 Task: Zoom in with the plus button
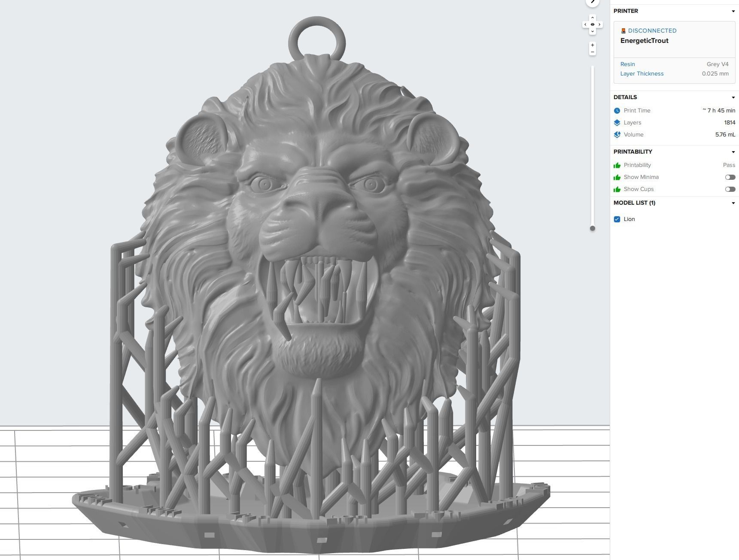(593, 45)
